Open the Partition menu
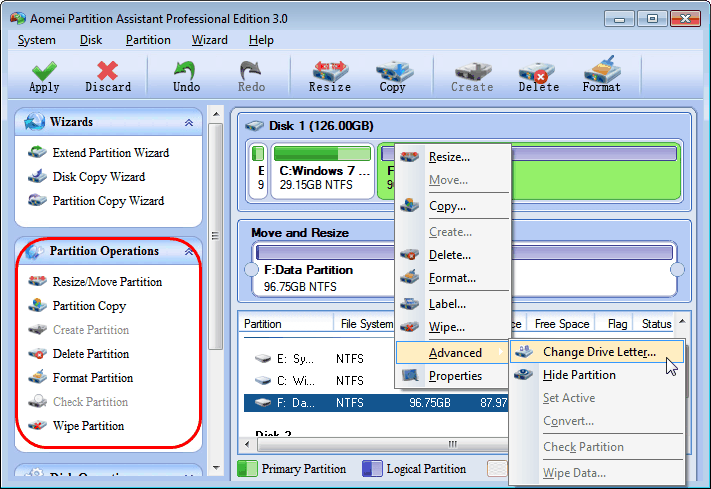The image size is (711, 489). tap(148, 40)
